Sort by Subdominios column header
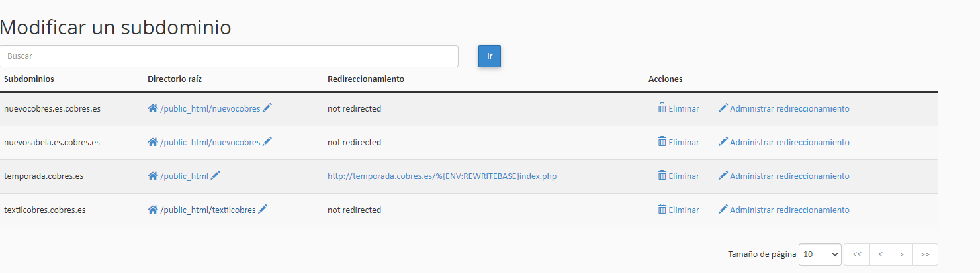 [x=29, y=79]
